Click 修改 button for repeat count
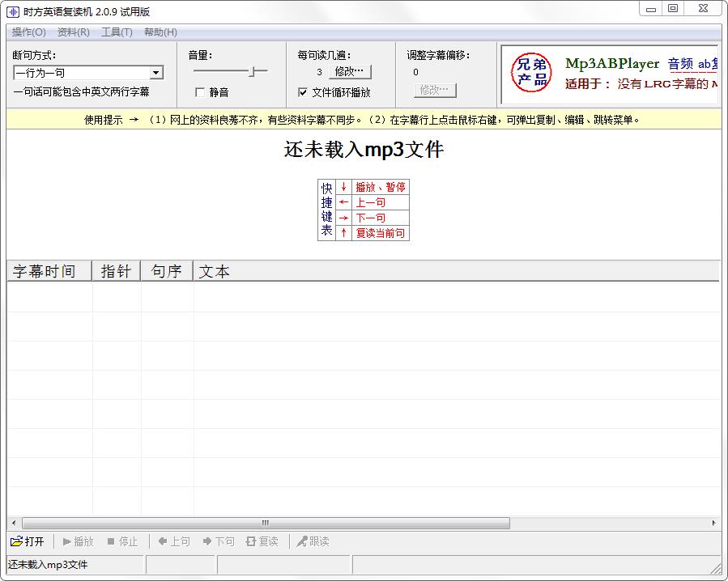728x581 pixels. 349,72
